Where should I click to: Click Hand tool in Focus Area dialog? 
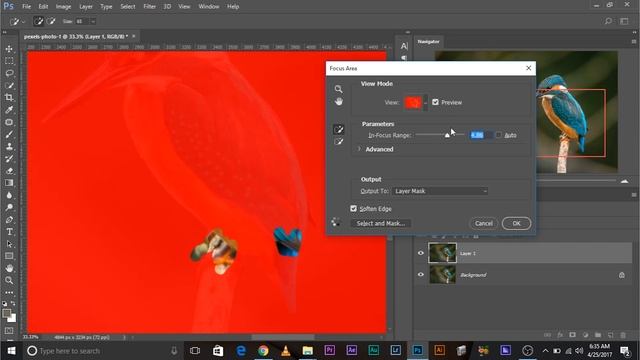[338, 101]
